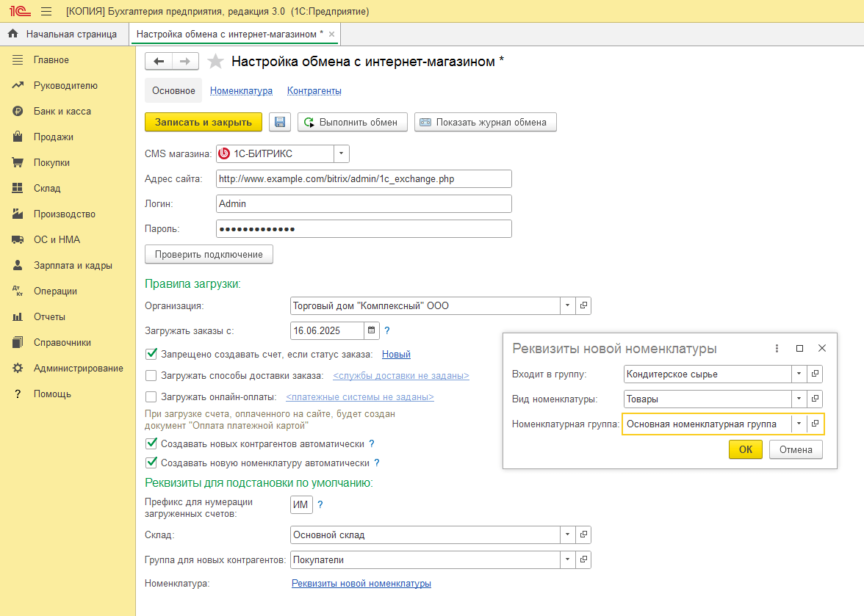The height and width of the screenshot is (616, 864).
Task: Open the Помощь section
Action: (x=68, y=394)
